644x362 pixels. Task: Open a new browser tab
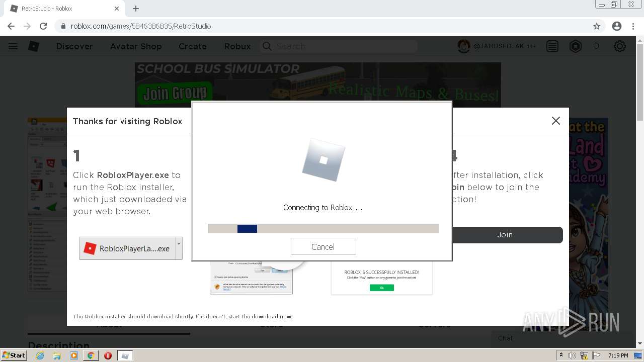136,9
